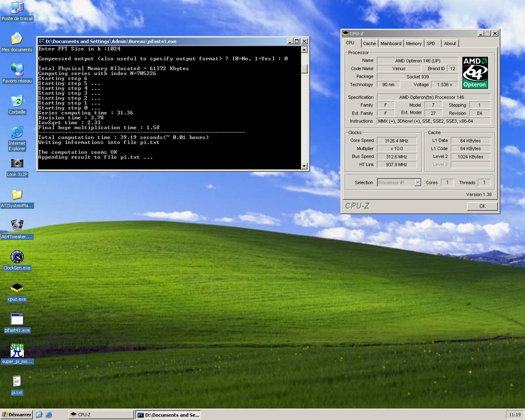Click OK button in CPU-Z
This screenshot has width=525, height=420.
(x=482, y=206)
